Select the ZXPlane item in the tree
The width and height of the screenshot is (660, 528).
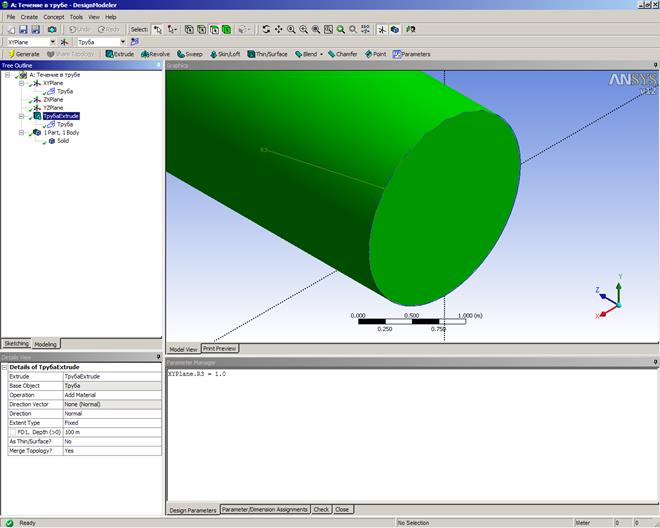52,99
